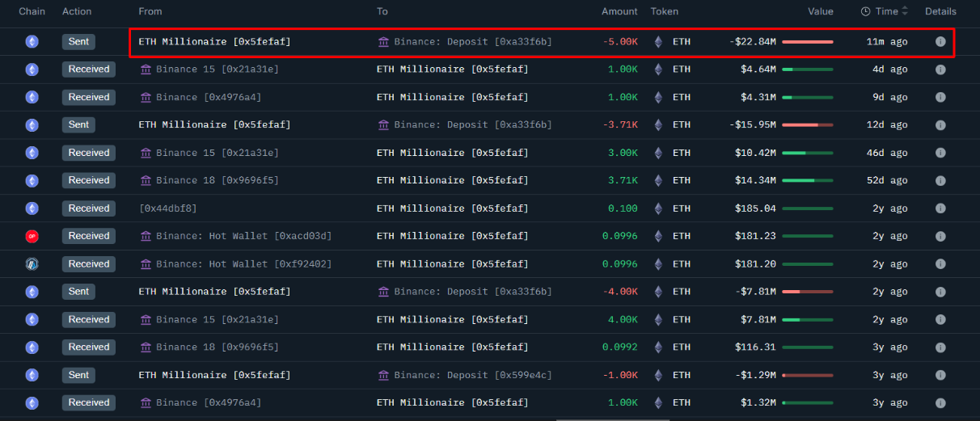
Task: Click the Received badge in the 46d ago row
Action: (x=89, y=153)
